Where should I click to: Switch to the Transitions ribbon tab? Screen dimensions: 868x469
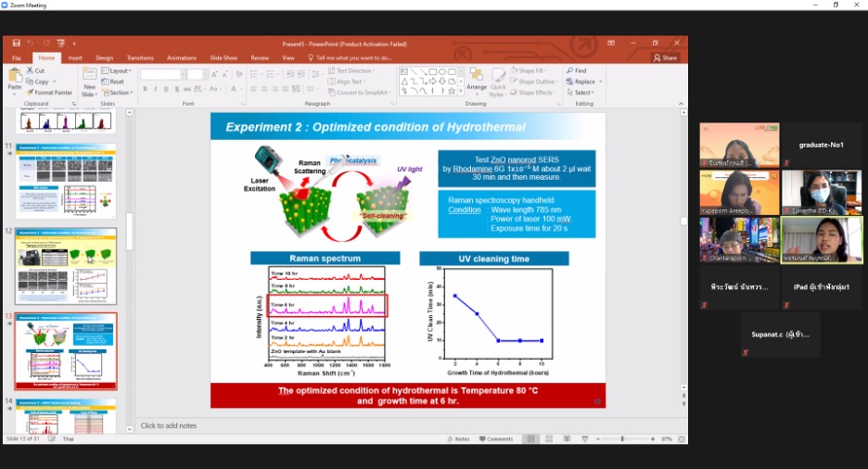tap(140, 57)
